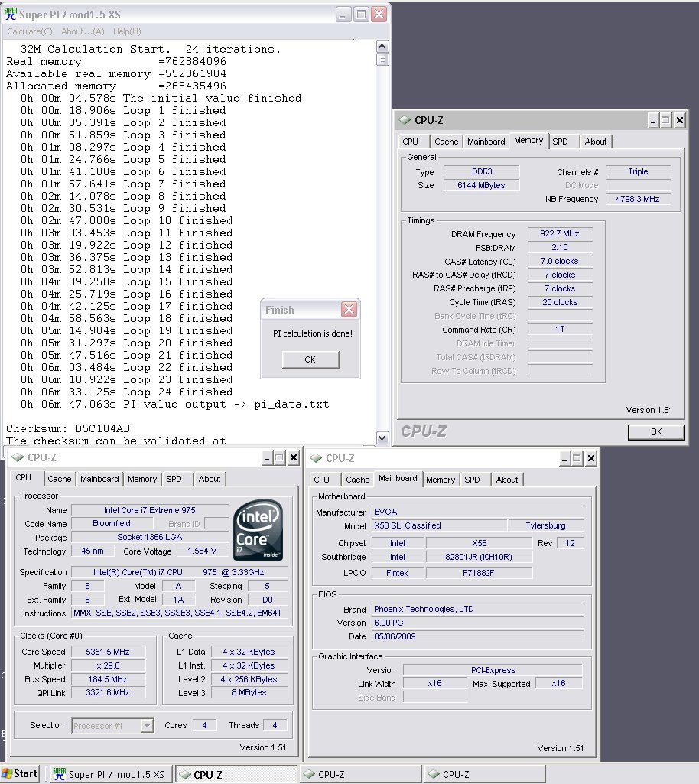The height and width of the screenshot is (784, 699).
Task: Switch to Cache tab in Memory CPU-Z window
Action: click(x=446, y=142)
